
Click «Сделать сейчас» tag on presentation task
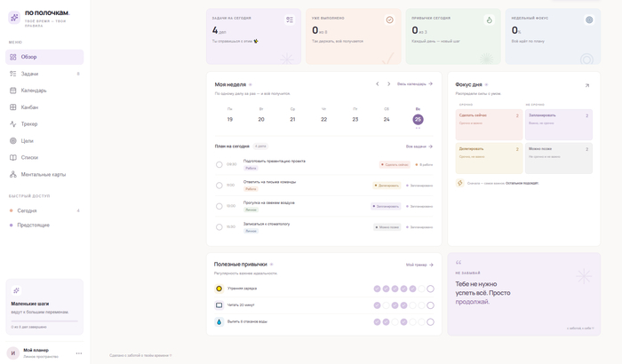coord(395,164)
